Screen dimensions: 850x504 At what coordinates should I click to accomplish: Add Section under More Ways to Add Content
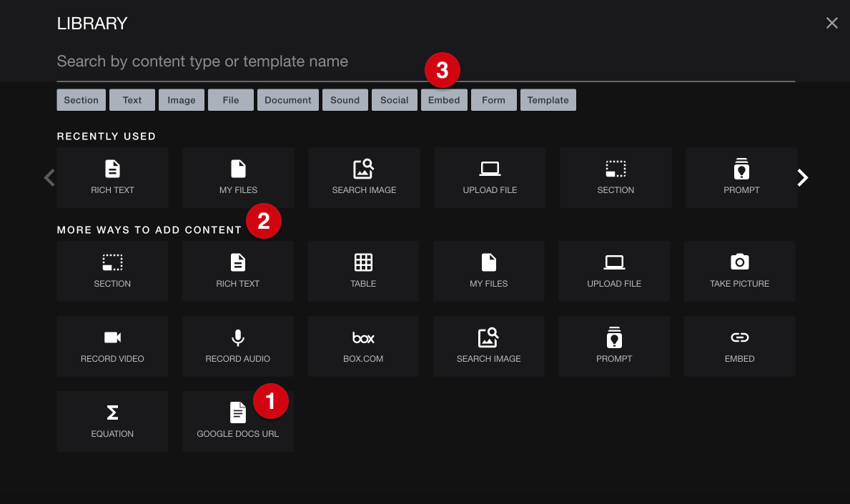(x=112, y=272)
